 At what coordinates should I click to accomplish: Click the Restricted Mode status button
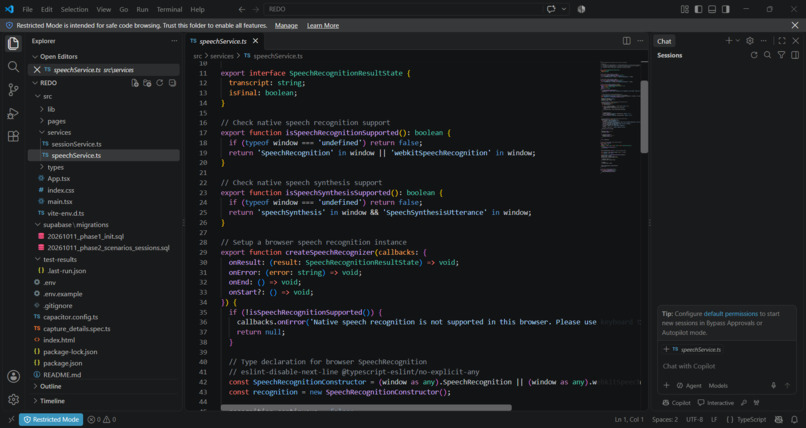[51, 420]
